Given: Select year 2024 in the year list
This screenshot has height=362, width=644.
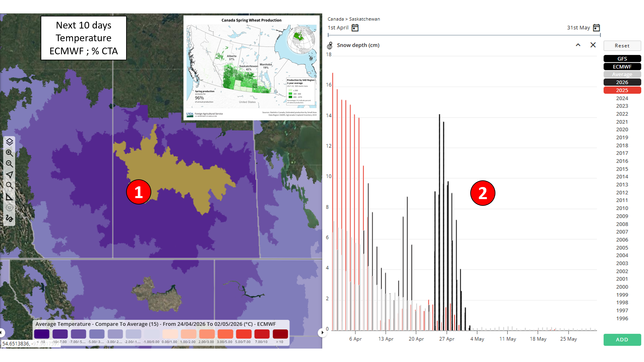Looking at the screenshot, I should pyautogui.click(x=622, y=98).
